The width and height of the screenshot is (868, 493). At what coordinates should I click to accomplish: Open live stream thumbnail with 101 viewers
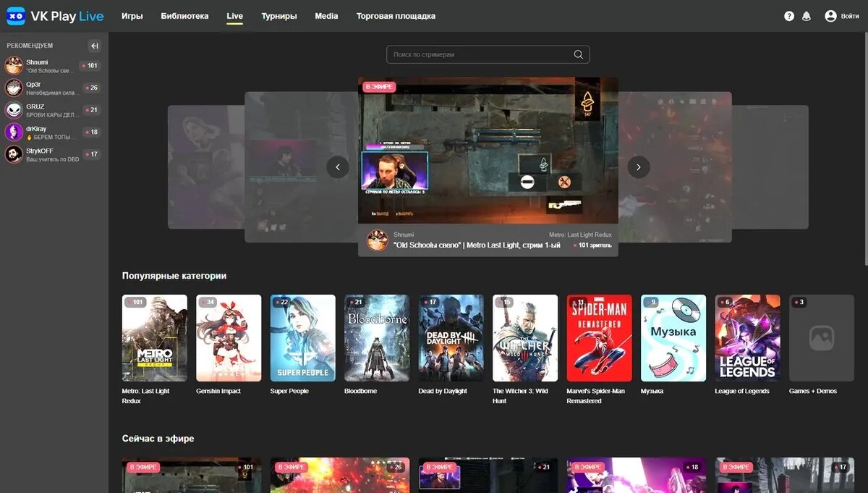[x=192, y=476]
